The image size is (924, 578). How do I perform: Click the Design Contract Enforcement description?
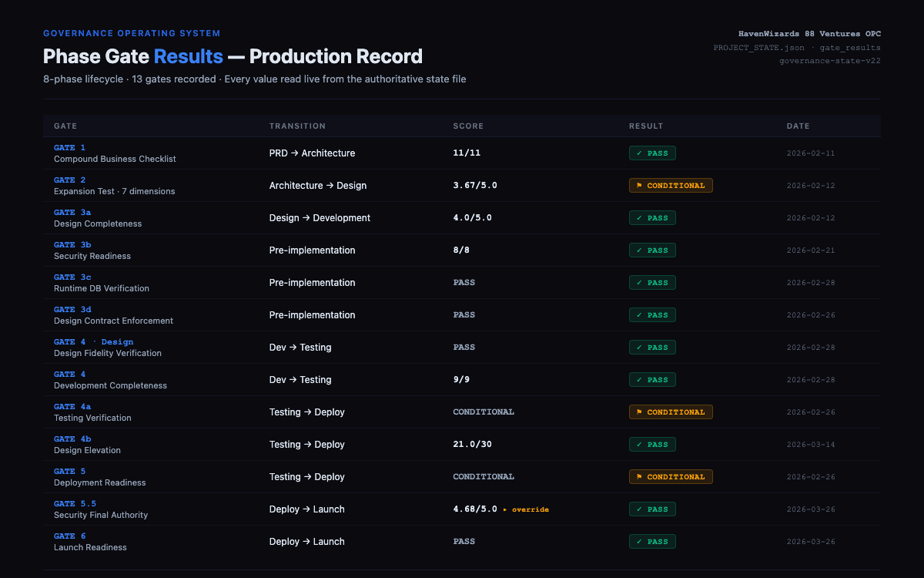point(113,321)
